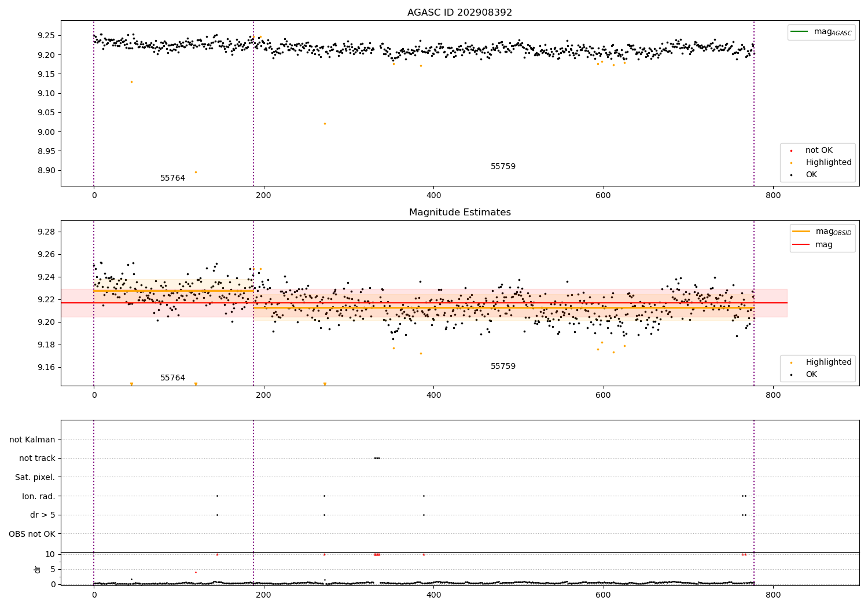Screen dimensions: 868x608
Task: Click the 9.00 tick label in top plot
Action: (x=46, y=132)
